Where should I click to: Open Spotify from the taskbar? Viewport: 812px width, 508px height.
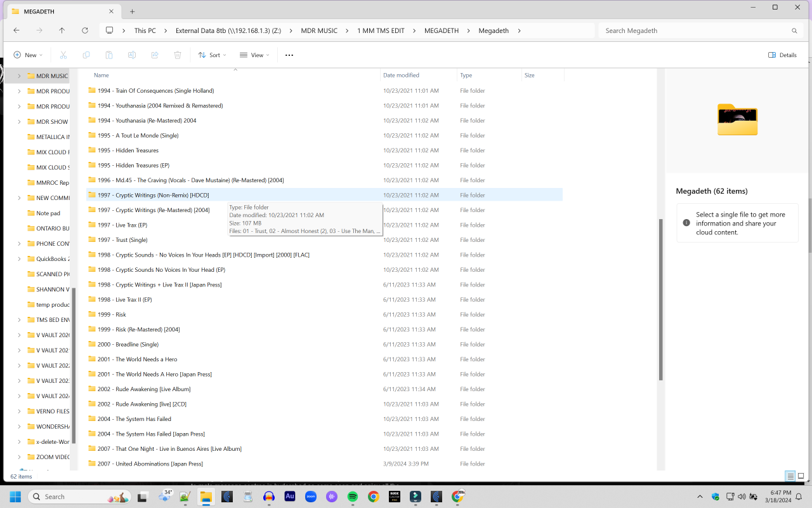point(353,497)
